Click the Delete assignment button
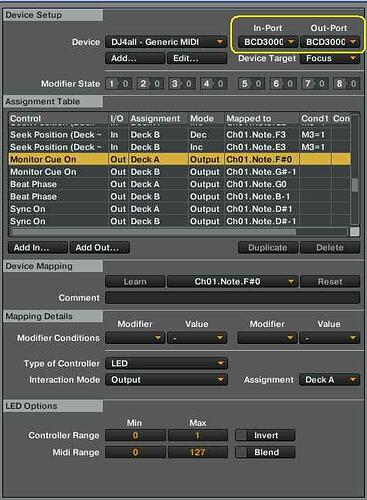This screenshot has width=367, height=500. tap(330, 248)
